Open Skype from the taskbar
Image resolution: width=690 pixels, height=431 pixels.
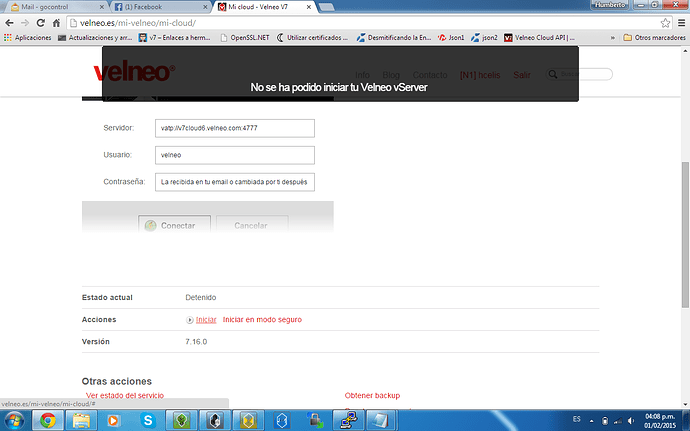pyautogui.click(x=148, y=420)
